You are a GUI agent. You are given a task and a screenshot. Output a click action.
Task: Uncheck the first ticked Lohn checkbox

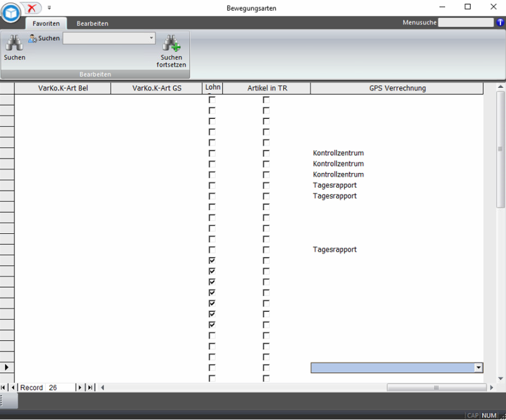[212, 260]
